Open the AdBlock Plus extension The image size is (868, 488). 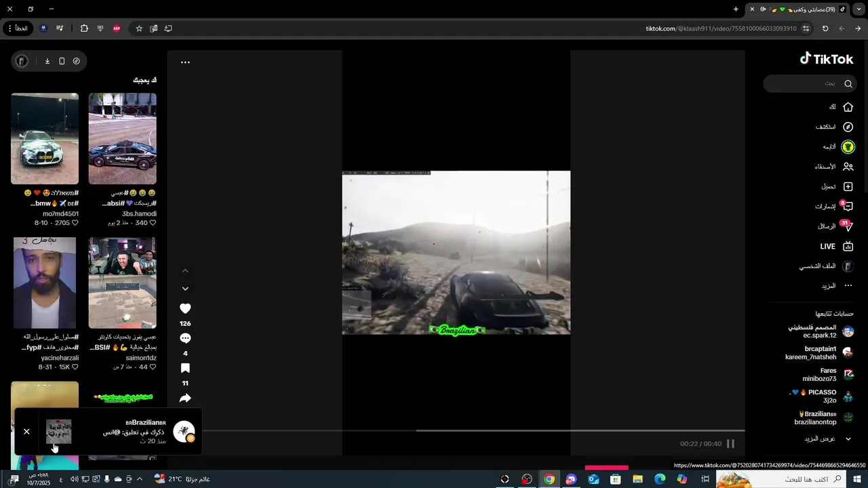[117, 28]
